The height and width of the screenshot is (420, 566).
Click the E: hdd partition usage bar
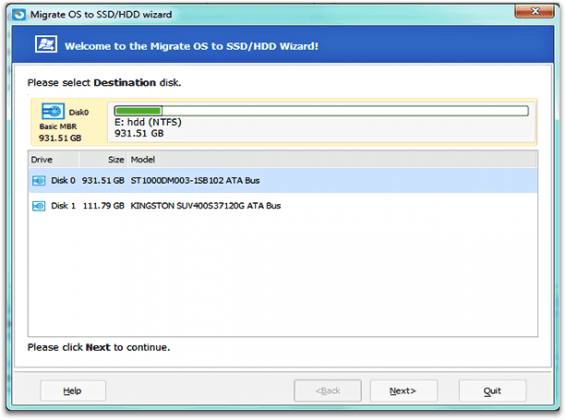coord(321,110)
